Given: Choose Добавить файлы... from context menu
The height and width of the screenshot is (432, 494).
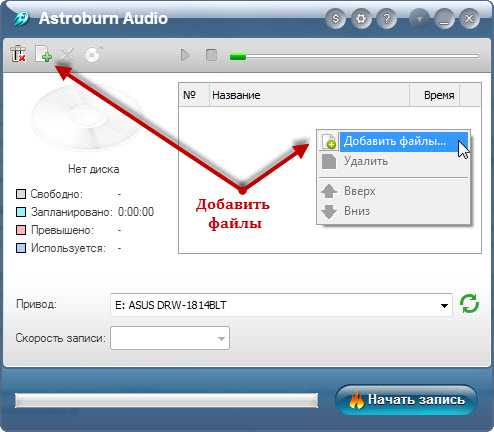Looking at the screenshot, I should pos(394,141).
